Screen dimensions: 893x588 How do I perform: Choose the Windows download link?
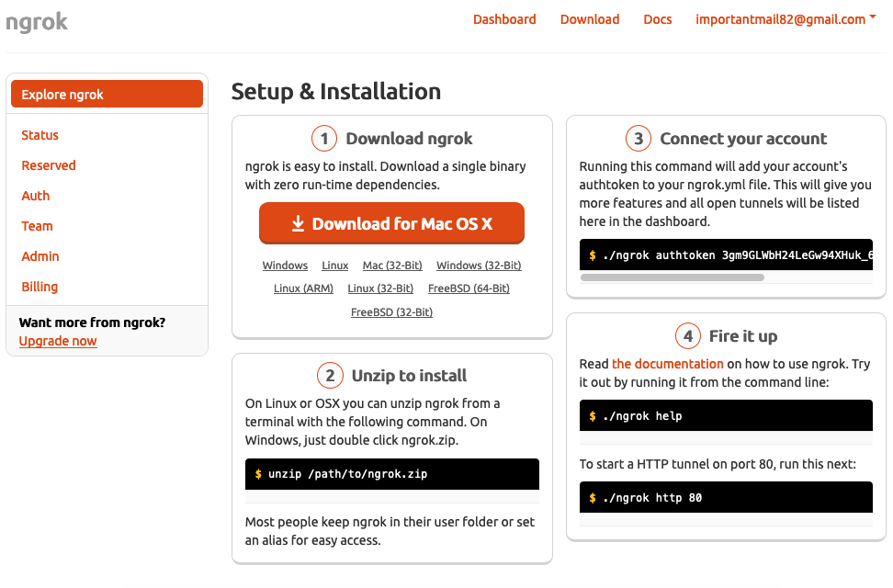[285, 266]
